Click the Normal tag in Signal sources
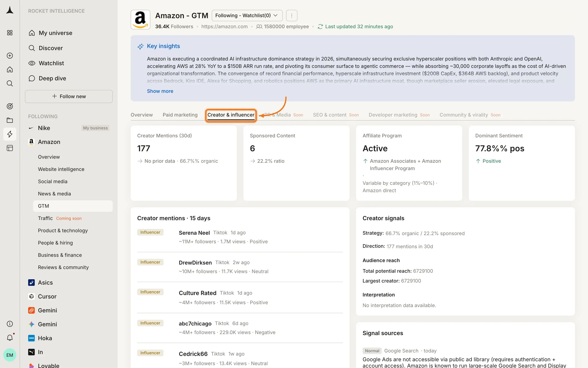The width and height of the screenshot is (588, 368). point(372,351)
